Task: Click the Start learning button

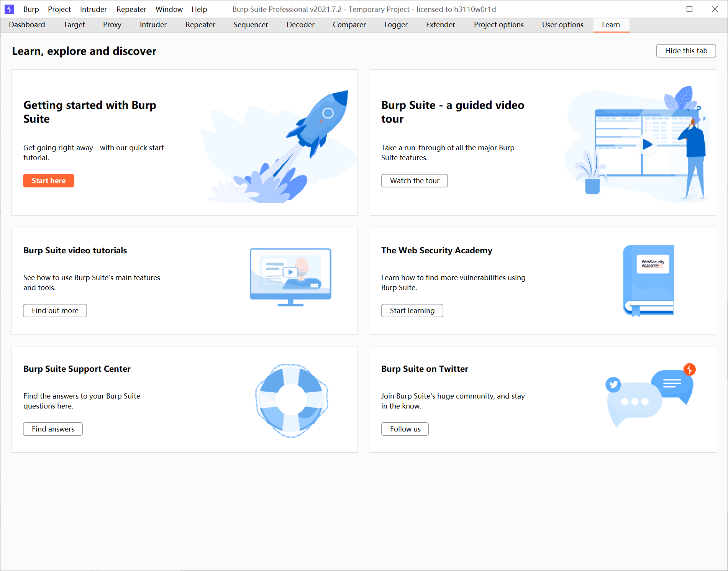Action: coord(412,310)
